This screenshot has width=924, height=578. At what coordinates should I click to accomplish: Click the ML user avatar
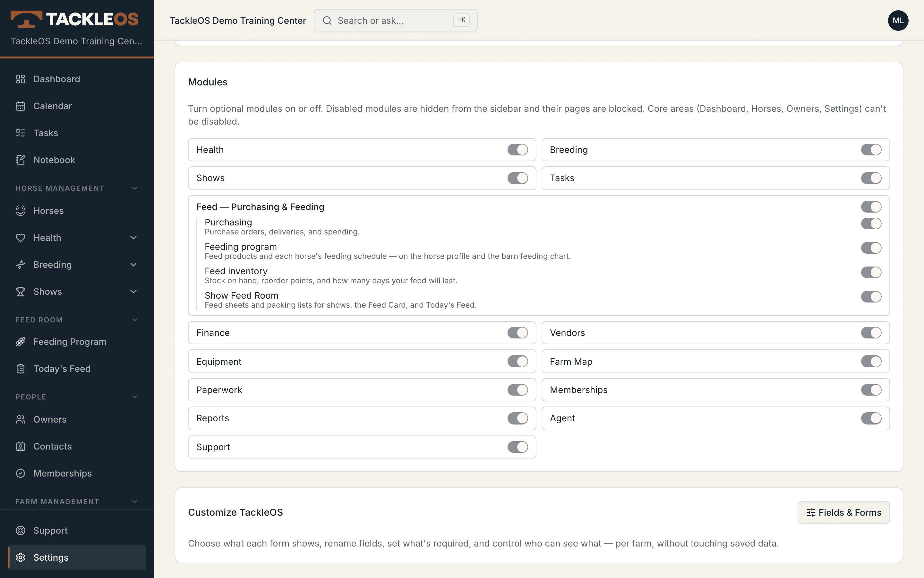click(898, 21)
